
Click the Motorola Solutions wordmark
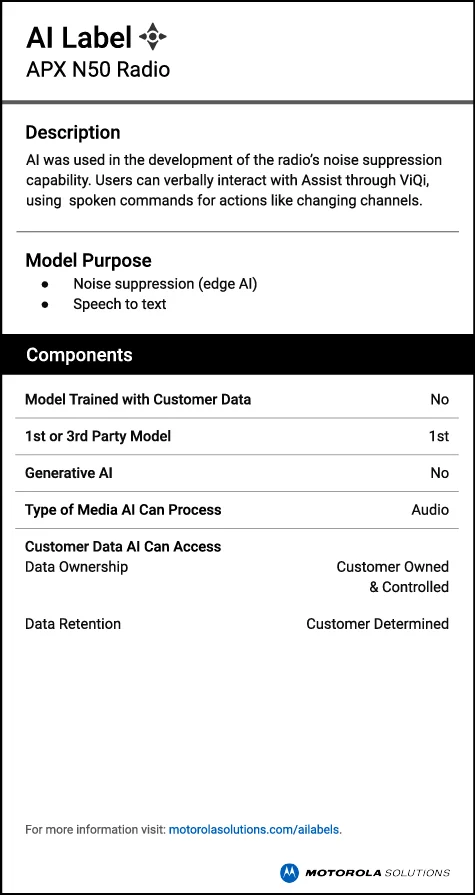(x=377, y=873)
